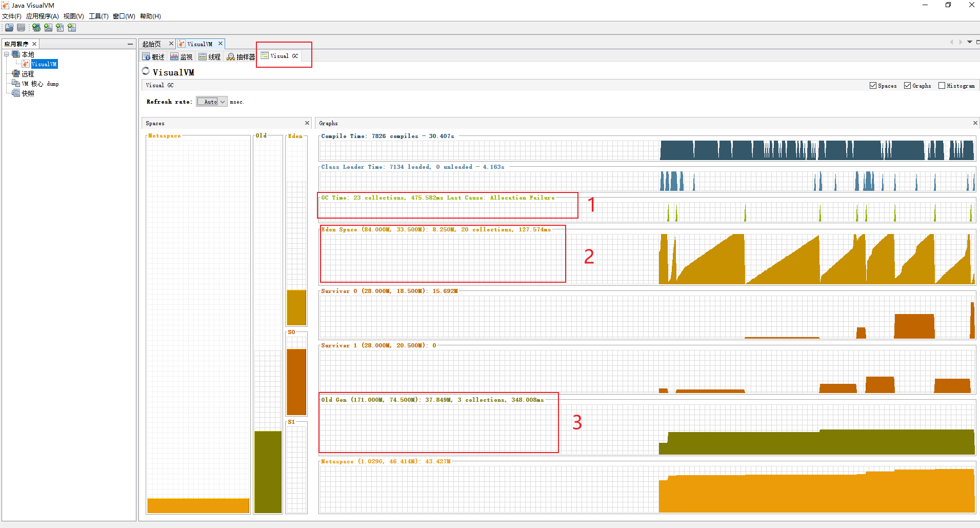980x528 pixels.
Task: Click the VisualVM heading title
Action: [173, 72]
